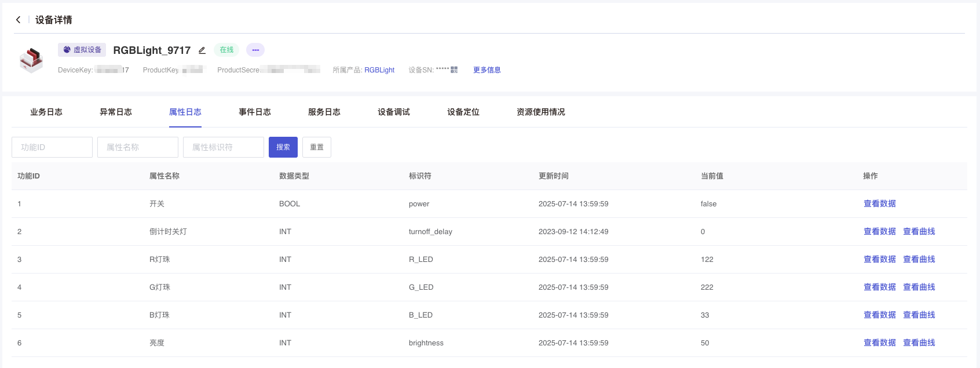Open the 更多信息 link

(487, 70)
